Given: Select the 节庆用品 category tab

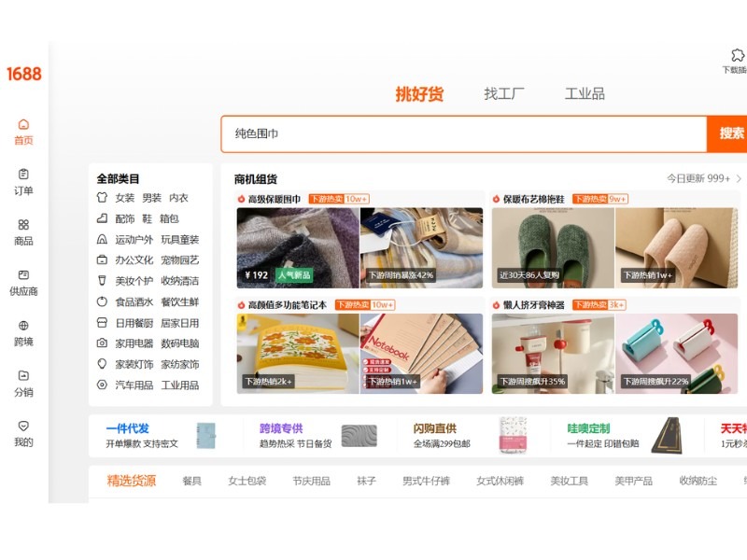Looking at the screenshot, I should click(x=312, y=481).
